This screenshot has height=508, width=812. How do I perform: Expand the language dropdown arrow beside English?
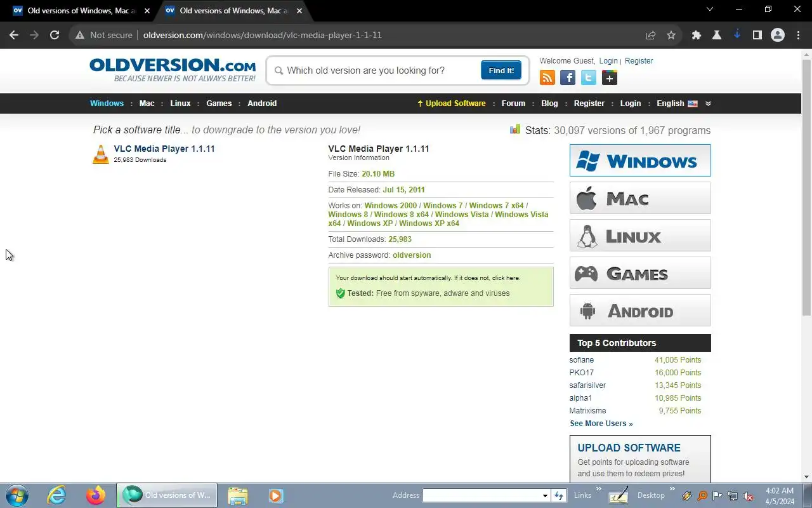point(708,104)
